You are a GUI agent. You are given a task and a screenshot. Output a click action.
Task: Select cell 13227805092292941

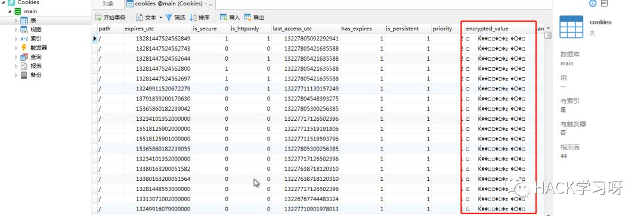pos(305,39)
